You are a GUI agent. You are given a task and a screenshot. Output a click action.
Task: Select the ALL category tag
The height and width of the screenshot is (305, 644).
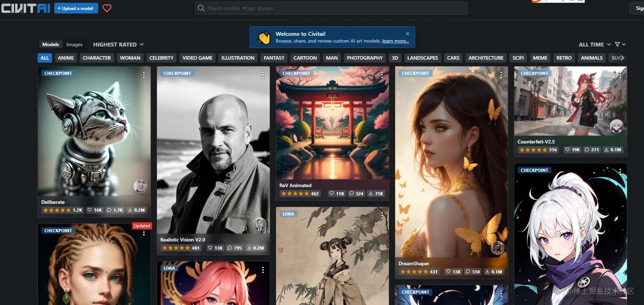coord(45,58)
